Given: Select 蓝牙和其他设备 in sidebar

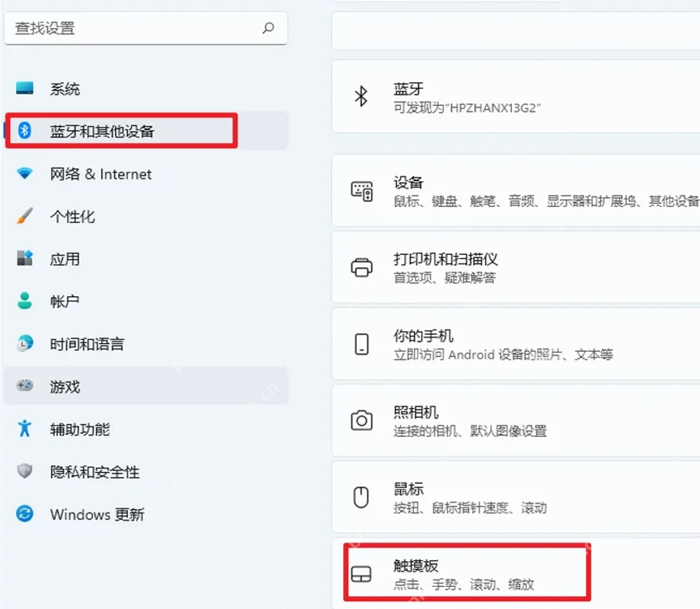Looking at the screenshot, I should (x=145, y=130).
